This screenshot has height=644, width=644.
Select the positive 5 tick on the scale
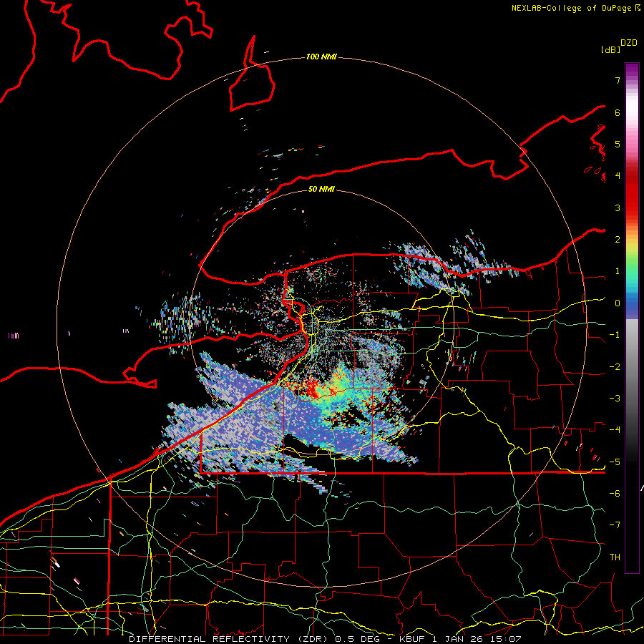[618, 144]
